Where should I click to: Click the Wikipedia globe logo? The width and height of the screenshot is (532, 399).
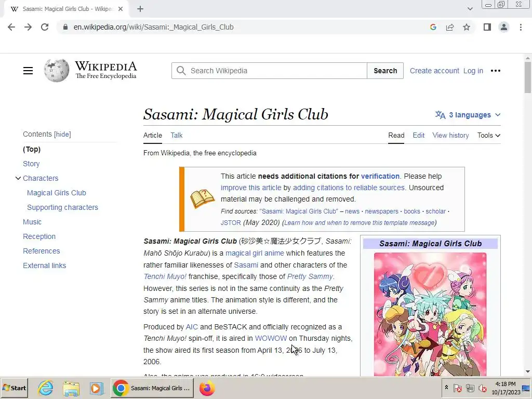click(x=56, y=71)
